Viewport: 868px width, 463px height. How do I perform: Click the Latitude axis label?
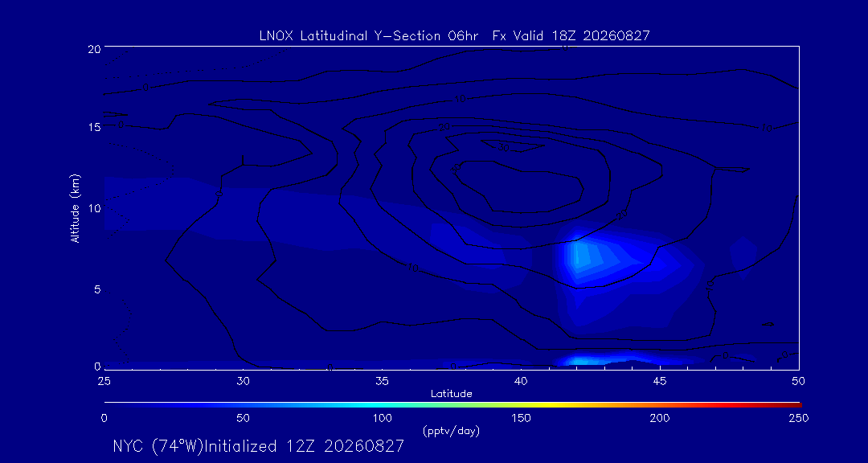tap(452, 394)
